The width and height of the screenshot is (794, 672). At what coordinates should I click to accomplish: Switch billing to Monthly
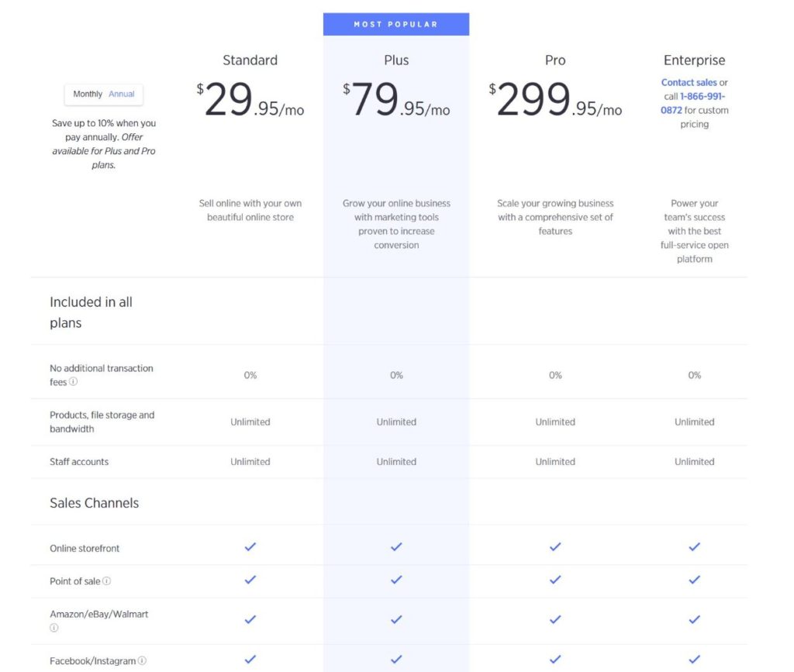(x=88, y=94)
